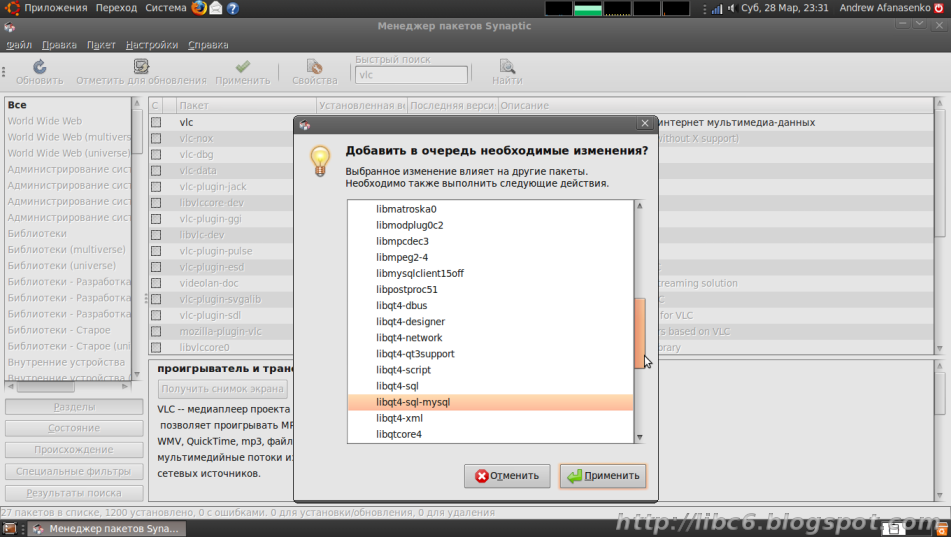Screen dimensions: 951x537
Task: Open Andrew Afanasenko user menu
Action: pyautogui.click(x=885, y=8)
